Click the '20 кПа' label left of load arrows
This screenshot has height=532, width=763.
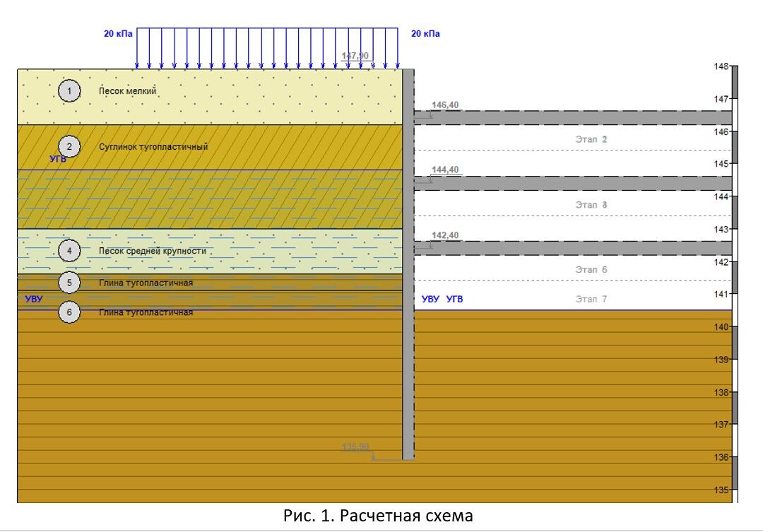[x=118, y=34]
